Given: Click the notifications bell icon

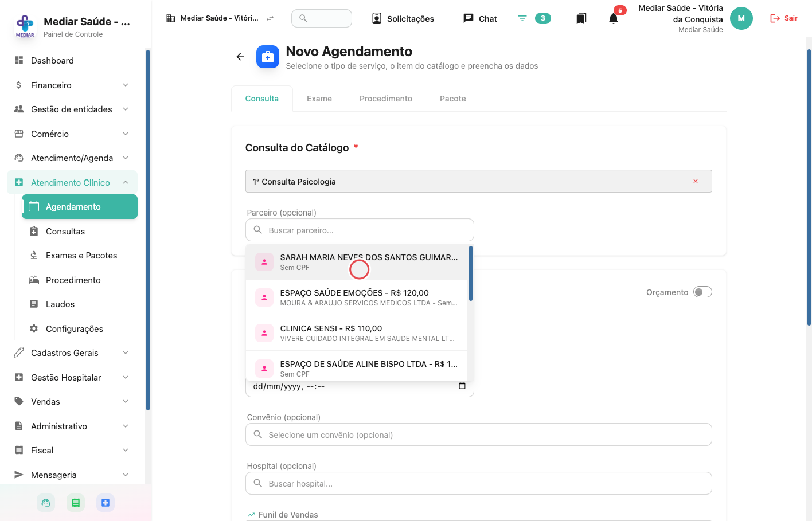Looking at the screenshot, I should pos(614,18).
